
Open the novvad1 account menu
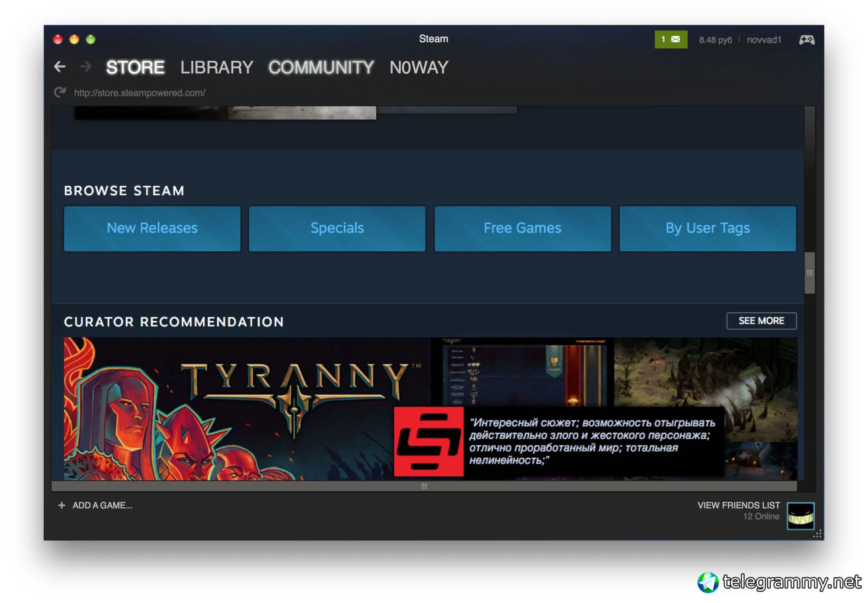click(764, 40)
